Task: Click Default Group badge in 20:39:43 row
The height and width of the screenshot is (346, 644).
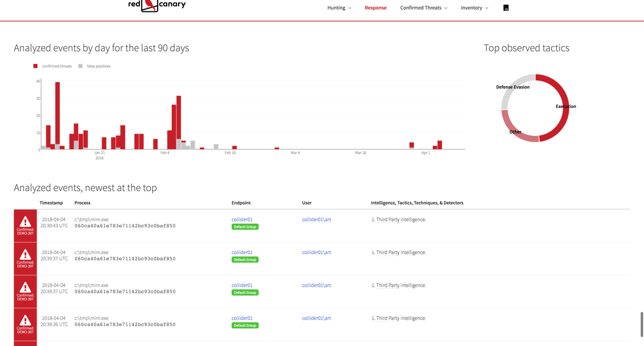Action: pyautogui.click(x=245, y=227)
